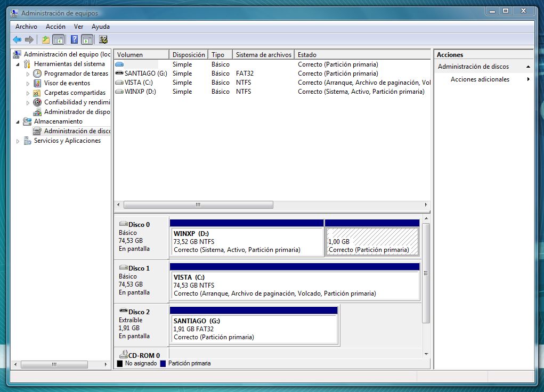Image resolution: width=544 pixels, height=392 pixels.
Task: Select the VISTA (C:) partition block
Action: click(x=295, y=282)
